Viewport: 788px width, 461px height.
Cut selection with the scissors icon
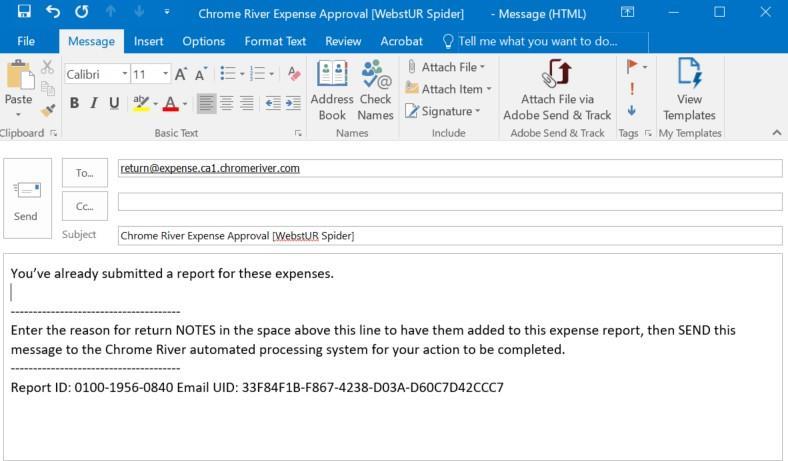tap(47, 67)
